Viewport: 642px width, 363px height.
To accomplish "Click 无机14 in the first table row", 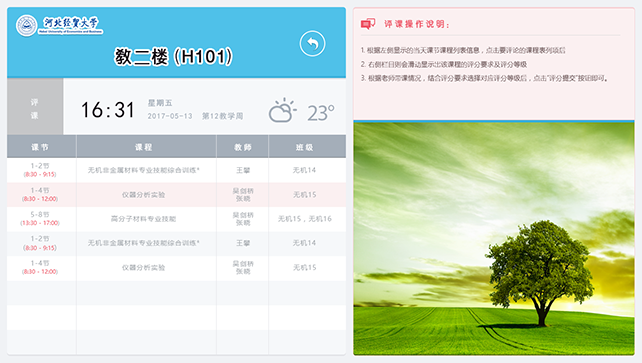I will pos(304,170).
